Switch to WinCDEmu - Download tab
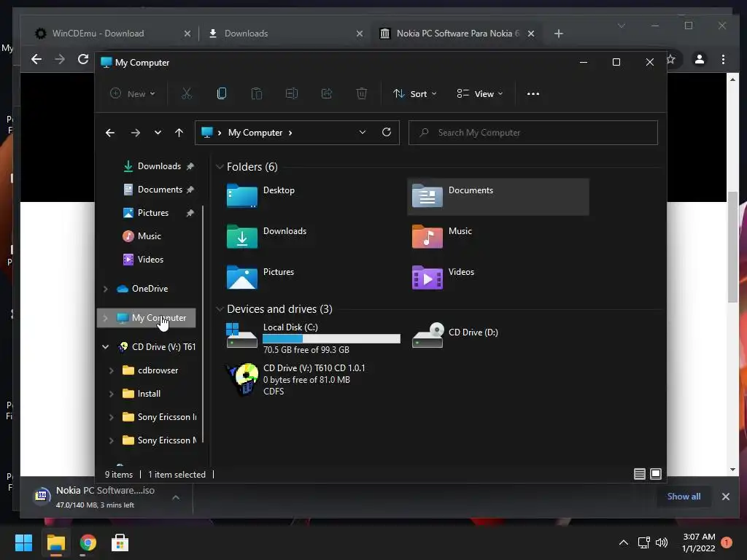 [98, 34]
